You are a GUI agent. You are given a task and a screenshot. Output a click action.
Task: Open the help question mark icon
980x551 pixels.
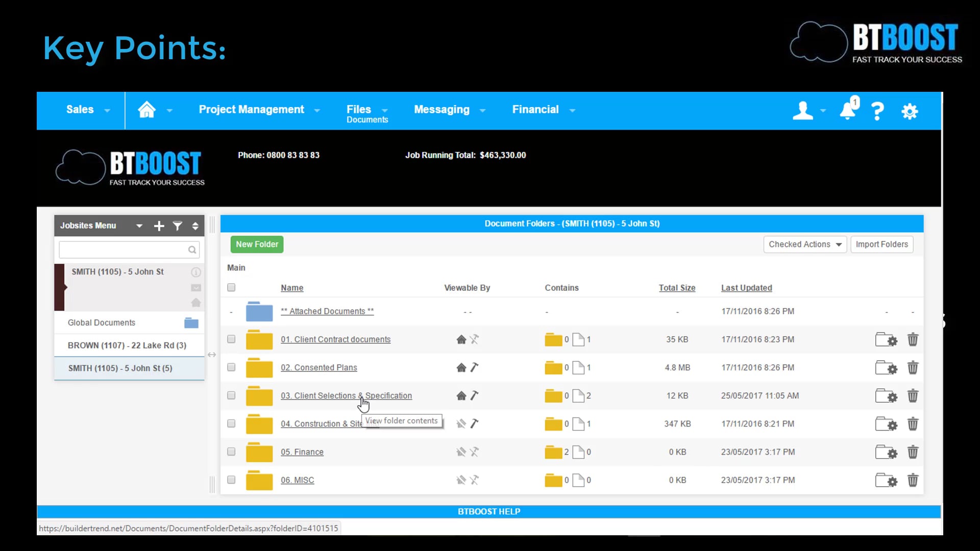[x=877, y=111]
